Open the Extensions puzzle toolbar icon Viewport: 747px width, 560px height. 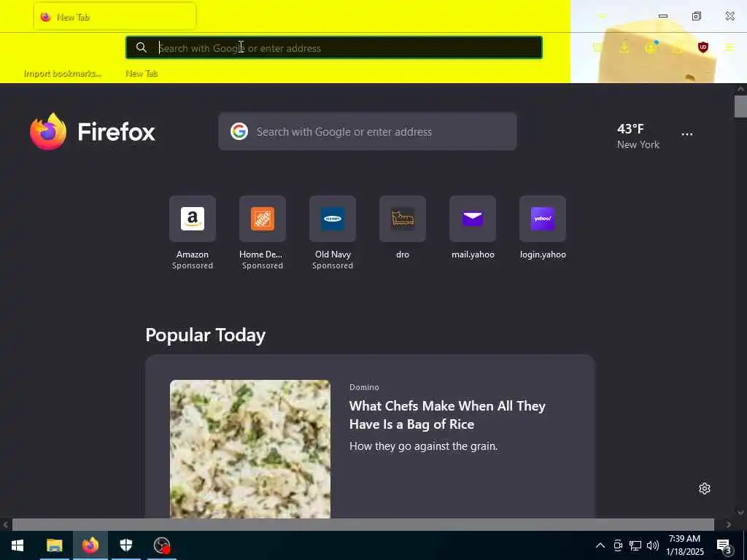click(x=677, y=47)
